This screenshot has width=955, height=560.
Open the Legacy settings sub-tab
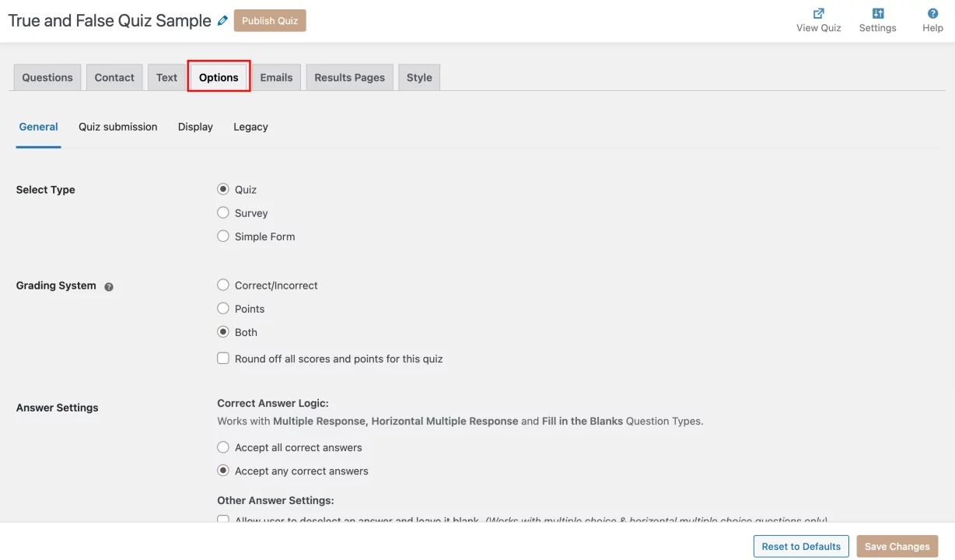pyautogui.click(x=250, y=126)
